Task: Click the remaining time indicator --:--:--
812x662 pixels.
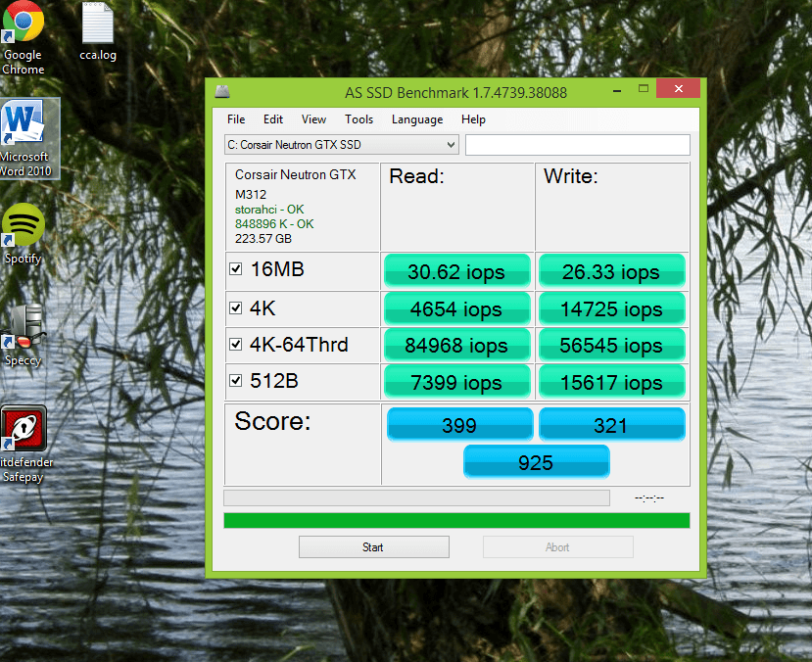Action: click(x=649, y=497)
